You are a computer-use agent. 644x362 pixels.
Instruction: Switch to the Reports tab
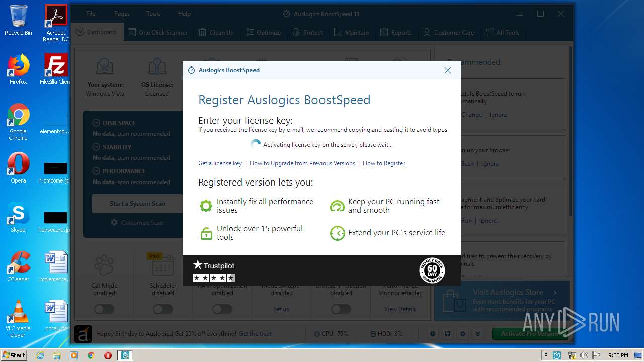(395, 32)
